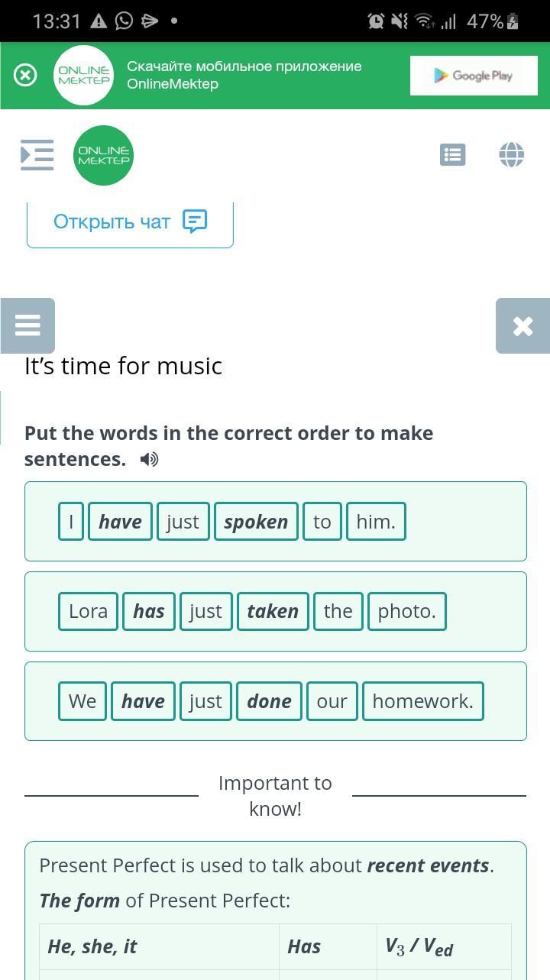Select the word tile "spoken"
Image resolution: width=550 pixels, height=980 pixels.
click(256, 522)
